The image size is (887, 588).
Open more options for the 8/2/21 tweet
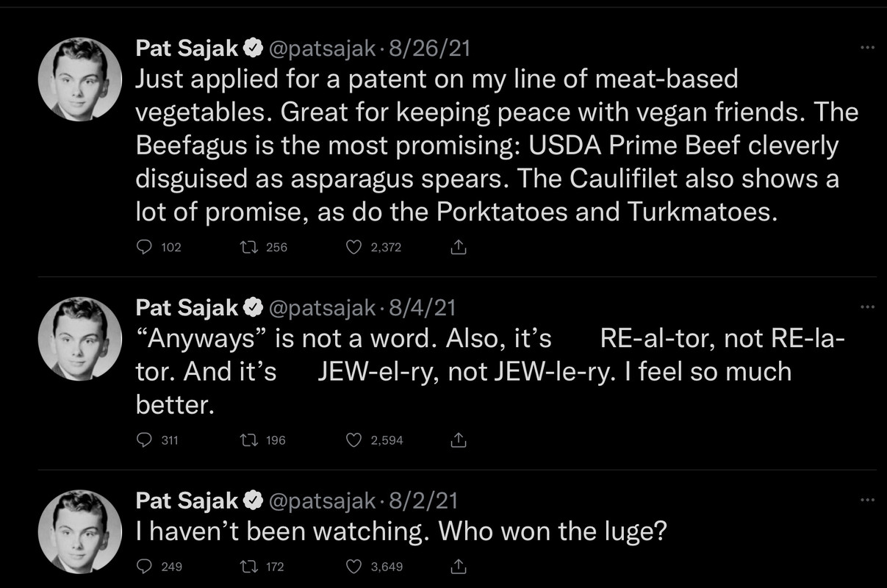click(x=867, y=500)
